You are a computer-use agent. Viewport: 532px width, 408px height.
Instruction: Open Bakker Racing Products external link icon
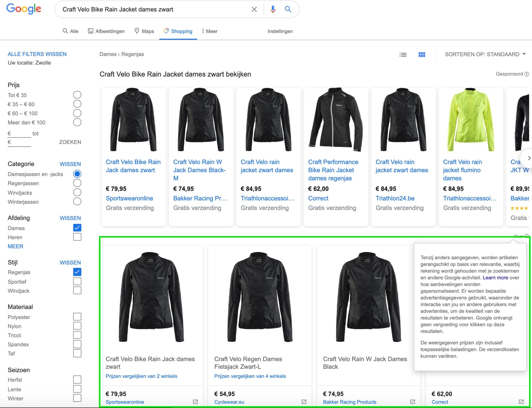pyautogui.click(x=413, y=402)
